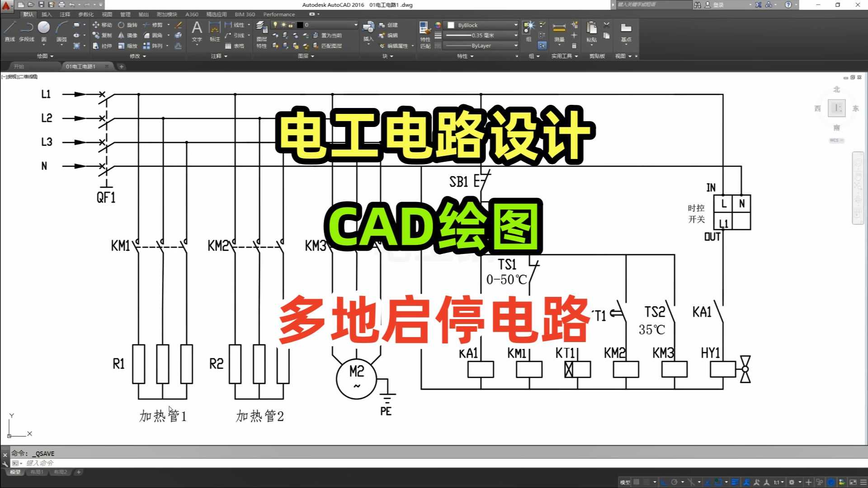Click the 置为当前 (Make Current) button

327,35
